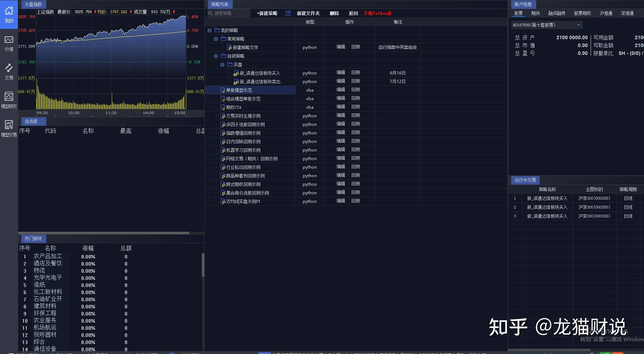Collapse the 实盘 folder node
The image size is (644, 354).
coord(222,64)
